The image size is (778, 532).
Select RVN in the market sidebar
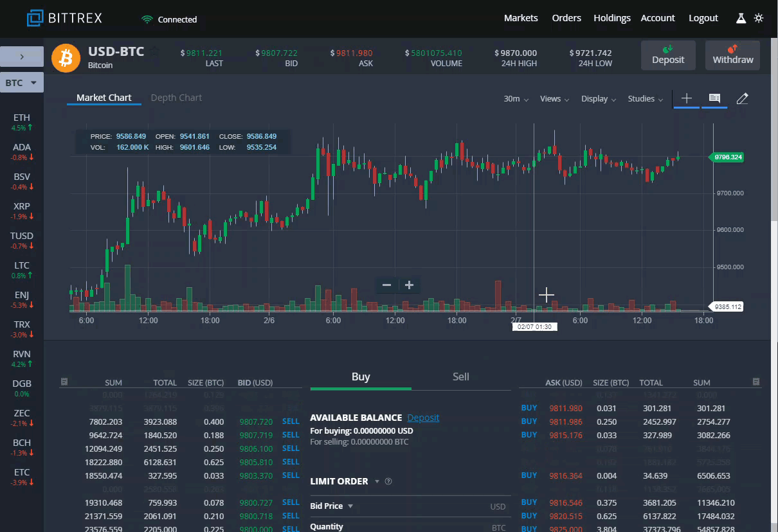coord(22,359)
